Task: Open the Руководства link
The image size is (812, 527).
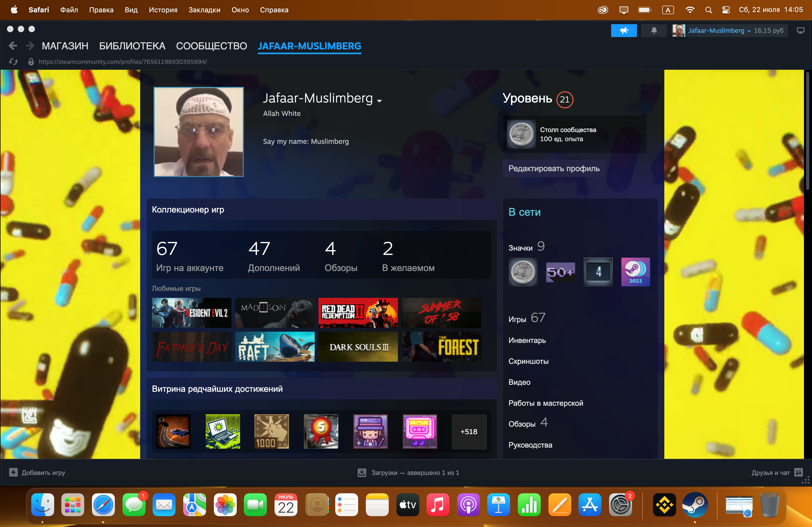Action: click(x=530, y=445)
